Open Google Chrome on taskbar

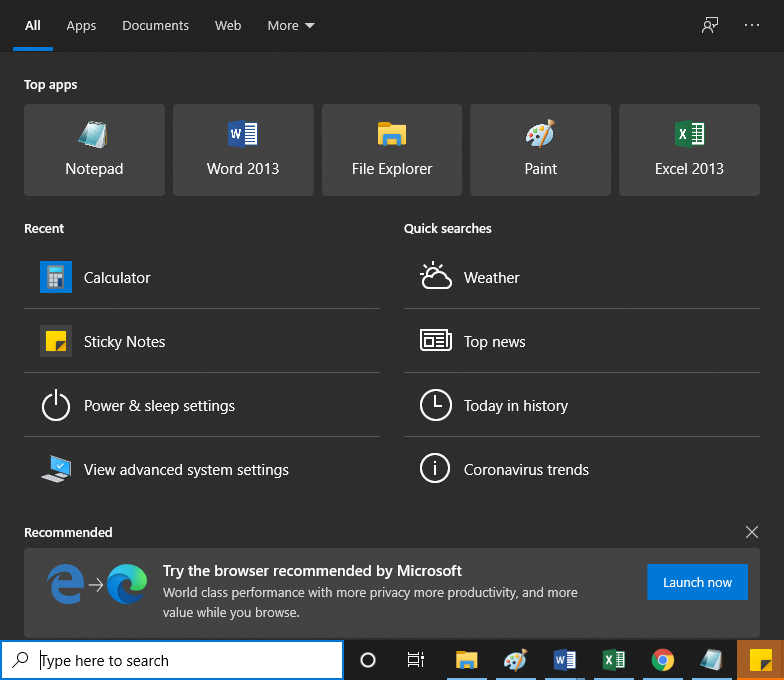pyautogui.click(x=662, y=660)
